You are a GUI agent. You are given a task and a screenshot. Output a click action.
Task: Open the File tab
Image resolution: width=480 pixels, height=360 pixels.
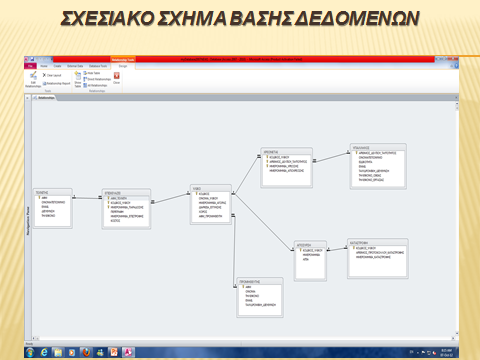point(30,66)
